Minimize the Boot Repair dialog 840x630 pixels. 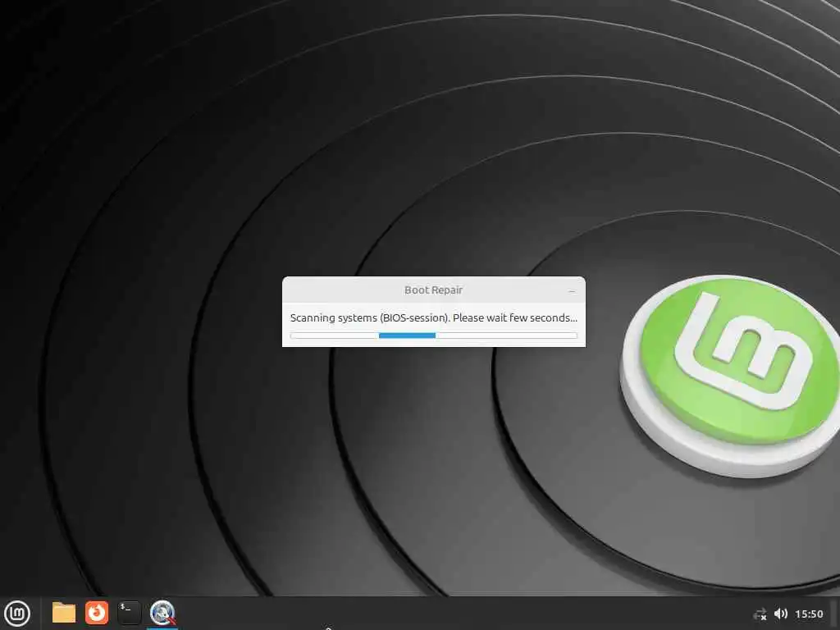click(x=572, y=291)
